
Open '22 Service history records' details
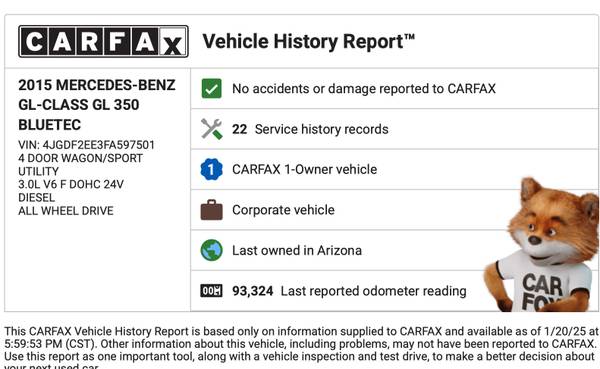pos(394,129)
